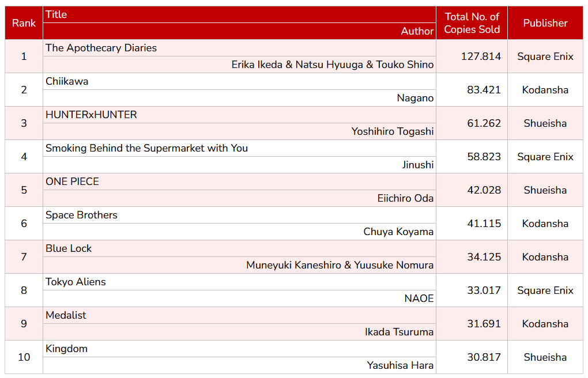
Task: Select the title Kingdom
Action: point(67,349)
